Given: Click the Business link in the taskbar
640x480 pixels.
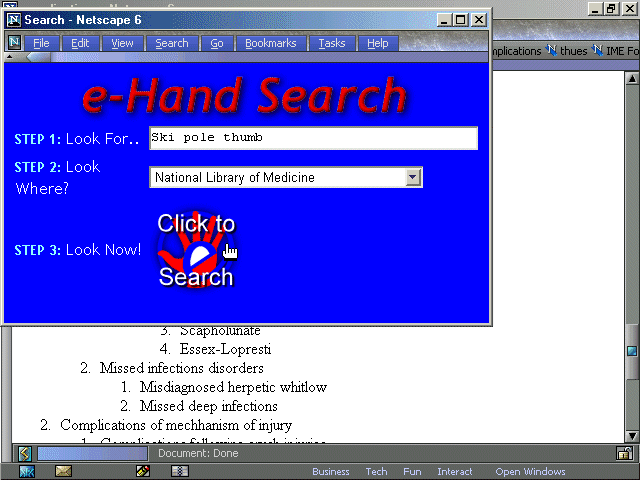Looking at the screenshot, I should [x=330, y=471].
